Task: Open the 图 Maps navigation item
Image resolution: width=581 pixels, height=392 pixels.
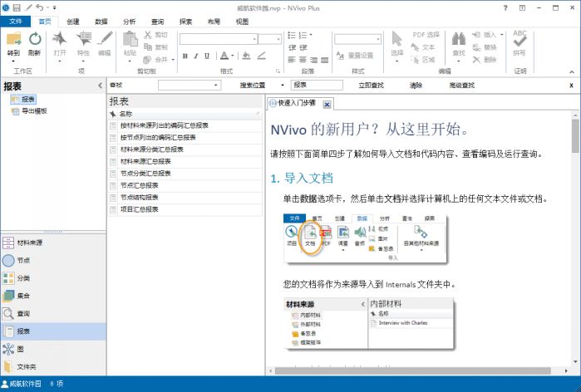Action: tap(53, 349)
